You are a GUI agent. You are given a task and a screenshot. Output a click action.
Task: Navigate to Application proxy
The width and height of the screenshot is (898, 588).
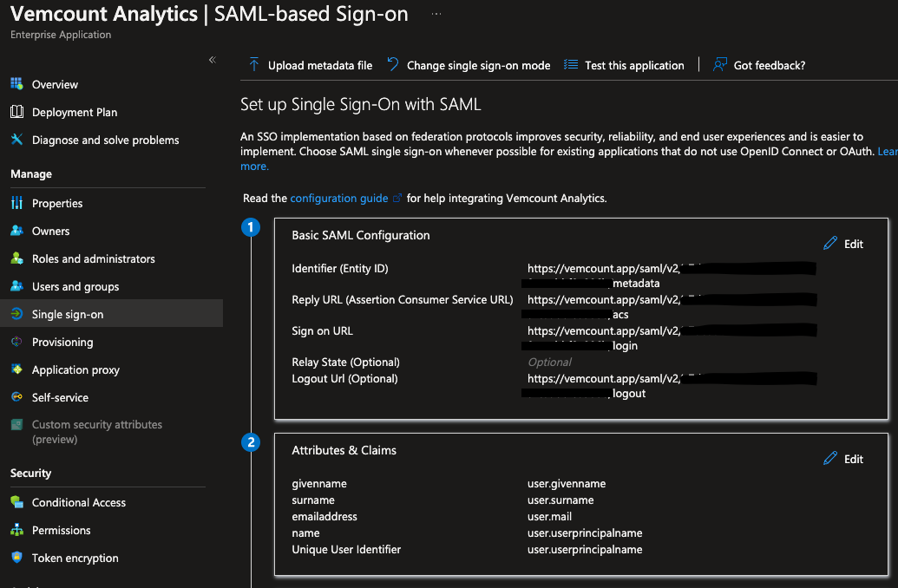(75, 369)
